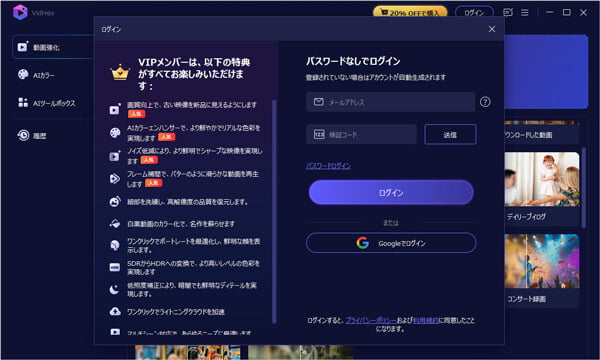The image size is (600, 360).
Task: Click the 白黒動画のカラー化 icon
Action: [x=115, y=224]
